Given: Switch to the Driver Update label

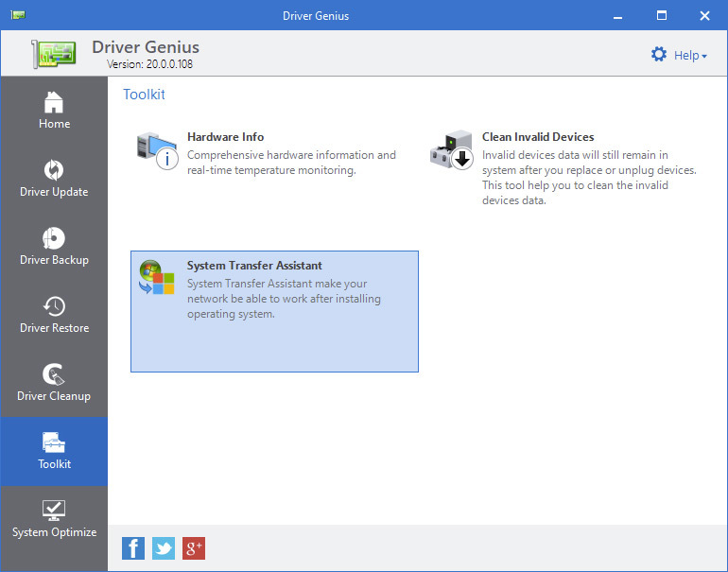Looking at the screenshot, I should (x=54, y=192).
